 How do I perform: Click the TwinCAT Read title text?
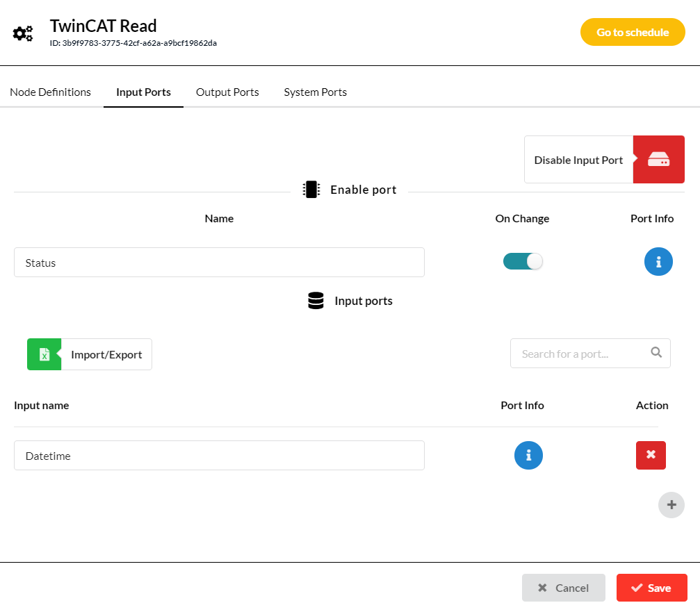[x=103, y=26]
